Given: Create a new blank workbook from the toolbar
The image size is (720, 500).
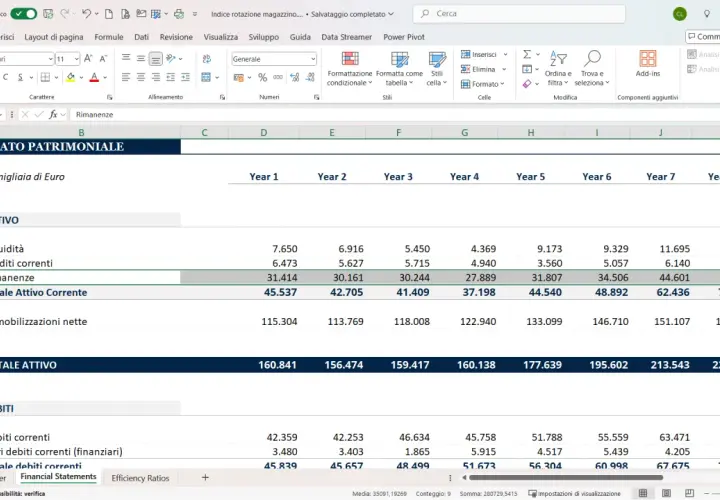Looking at the screenshot, I should (109, 14).
